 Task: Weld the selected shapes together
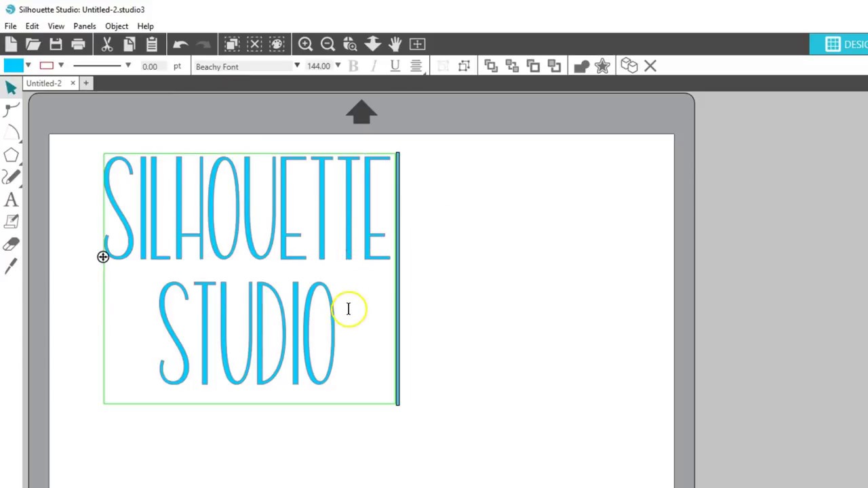coord(581,66)
